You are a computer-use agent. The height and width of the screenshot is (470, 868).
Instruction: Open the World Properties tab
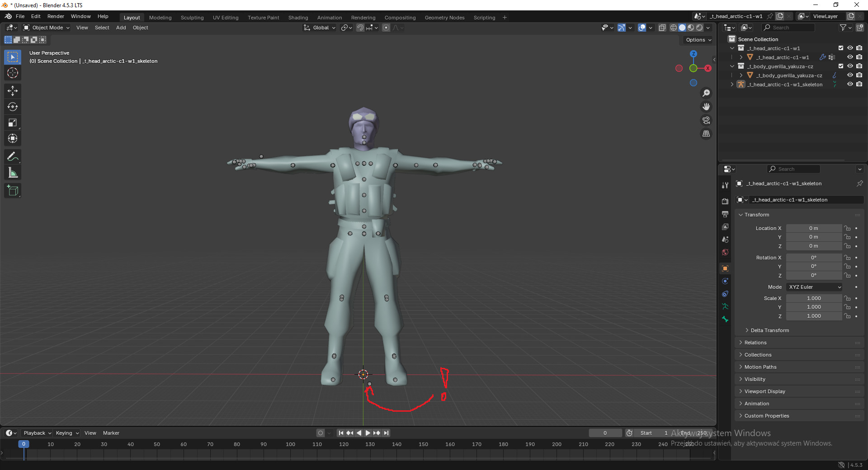coord(725,252)
